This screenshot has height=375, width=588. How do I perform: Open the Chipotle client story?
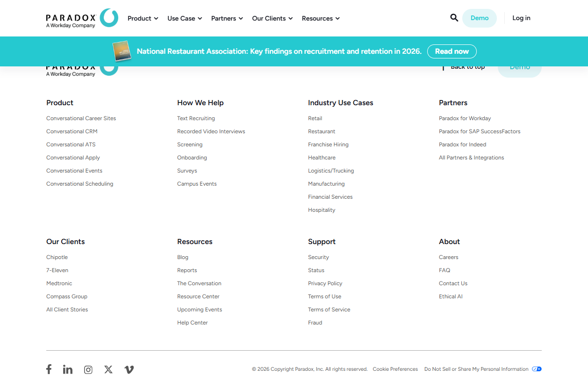tap(57, 257)
